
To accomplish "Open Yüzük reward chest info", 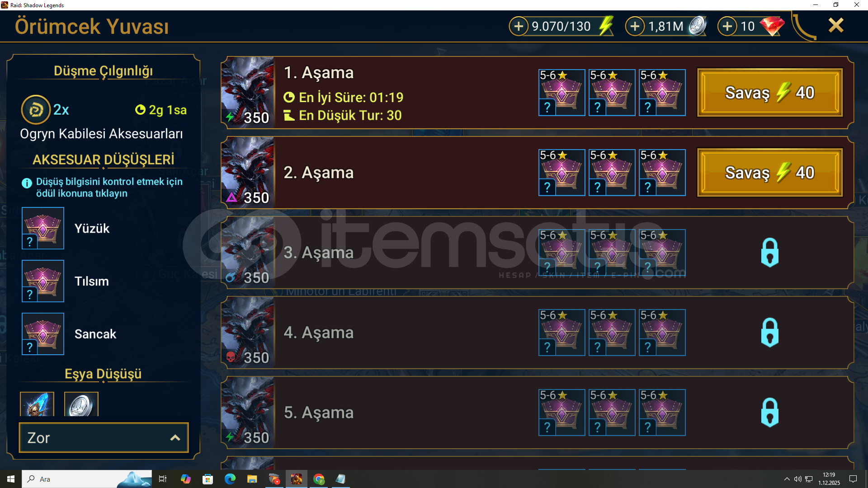I will (x=43, y=228).
